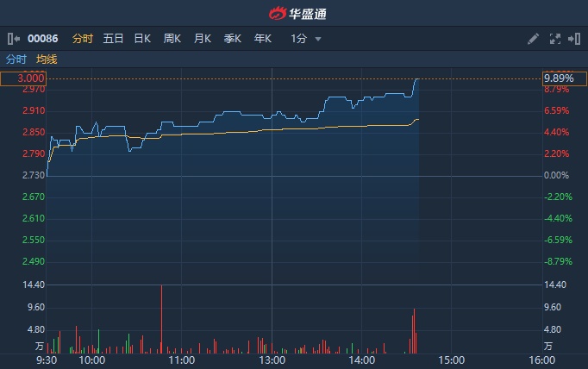Click the collapse-left panel icon beside 00086
This screenshot has width=588, height=369.
12,39
